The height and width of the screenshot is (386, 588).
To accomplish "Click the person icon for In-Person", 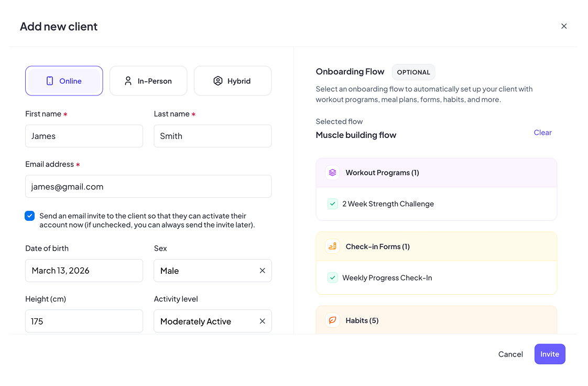I will coord(128,81).
